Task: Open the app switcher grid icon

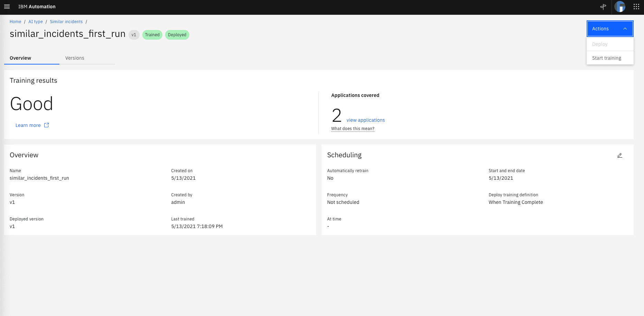Action: pos(636,7)
